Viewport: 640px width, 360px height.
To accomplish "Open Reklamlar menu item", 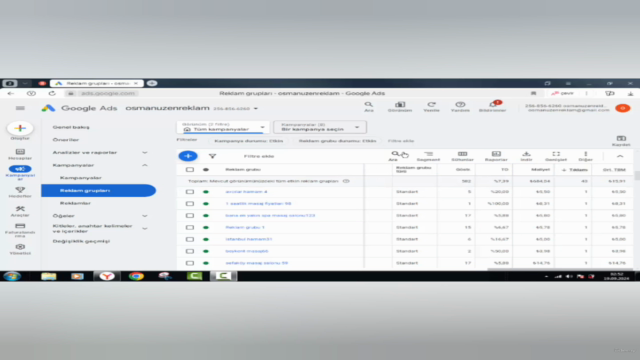I will [75, 203].
